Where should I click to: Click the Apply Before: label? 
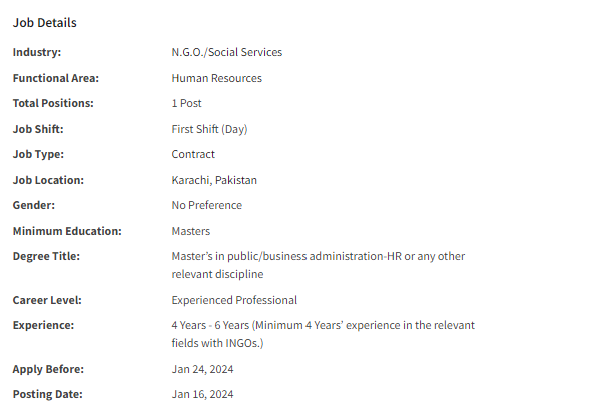click(48, 369)
